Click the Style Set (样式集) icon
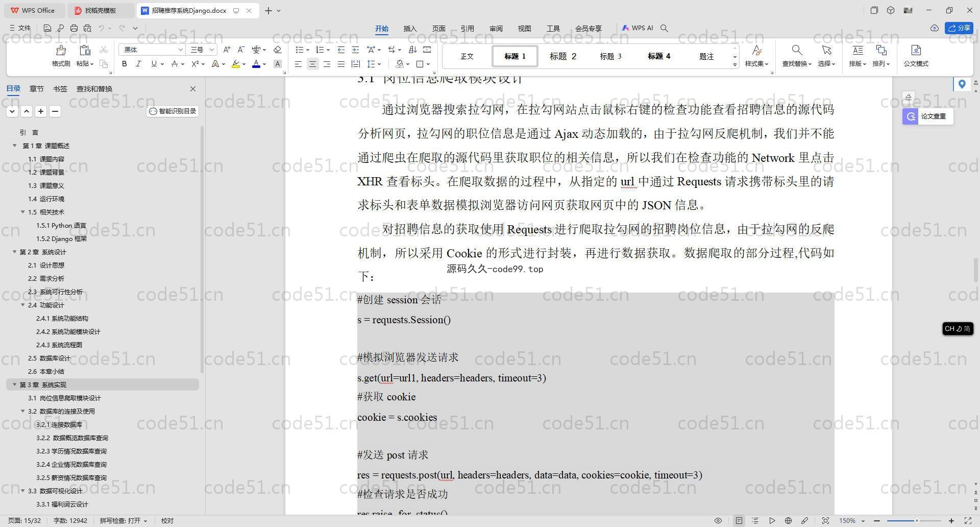Image resolution: width=980 pixels, height=527 pixels. (757, 50)
